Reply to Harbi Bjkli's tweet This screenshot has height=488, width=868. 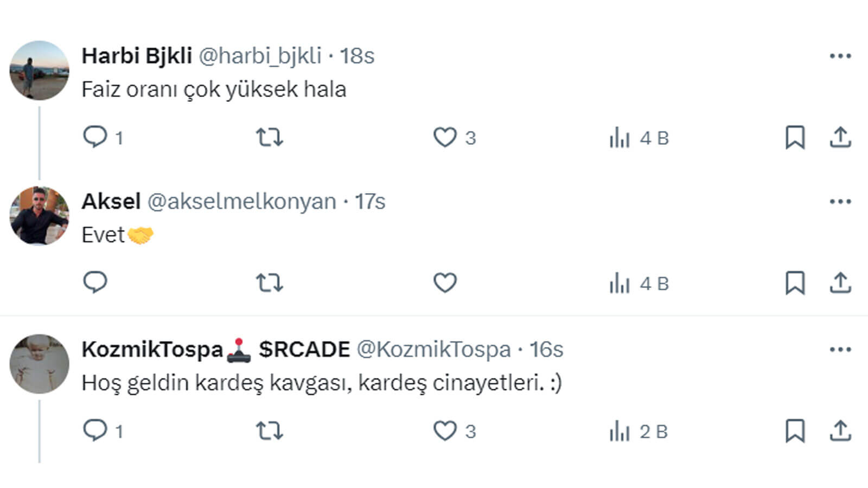point(95,137)
